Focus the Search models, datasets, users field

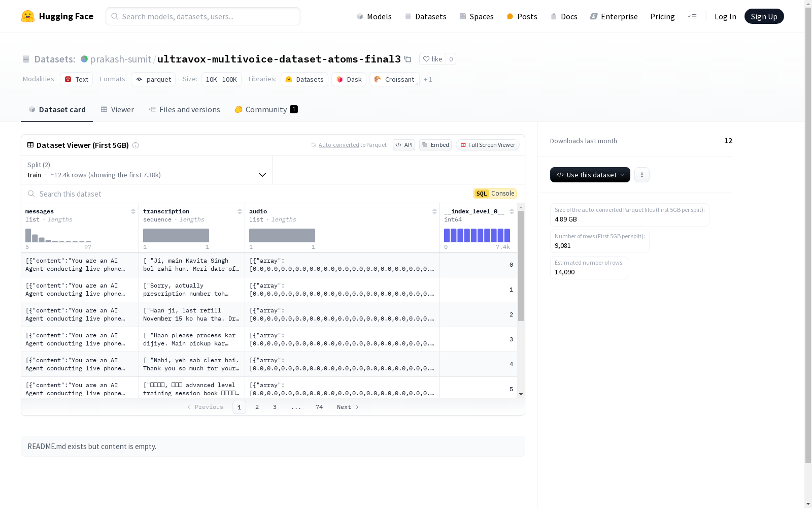(203, 16)
